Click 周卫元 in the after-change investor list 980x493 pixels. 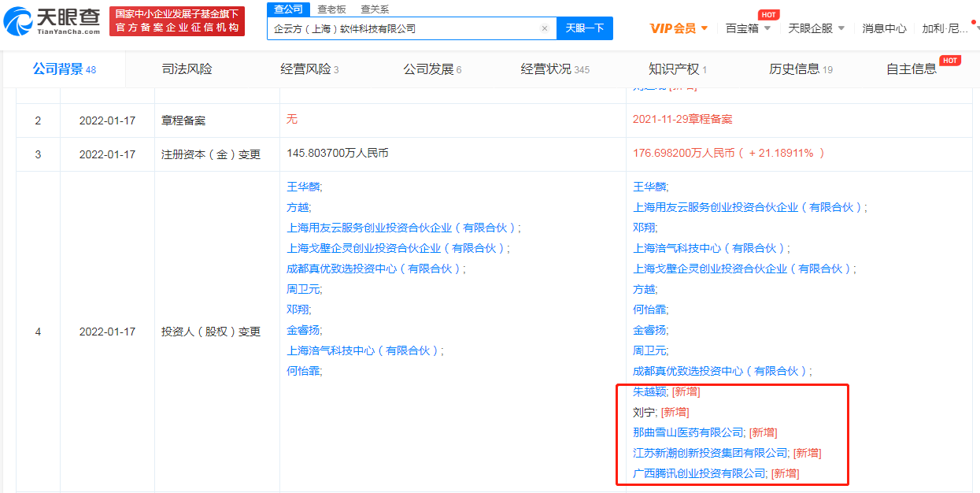650,350
